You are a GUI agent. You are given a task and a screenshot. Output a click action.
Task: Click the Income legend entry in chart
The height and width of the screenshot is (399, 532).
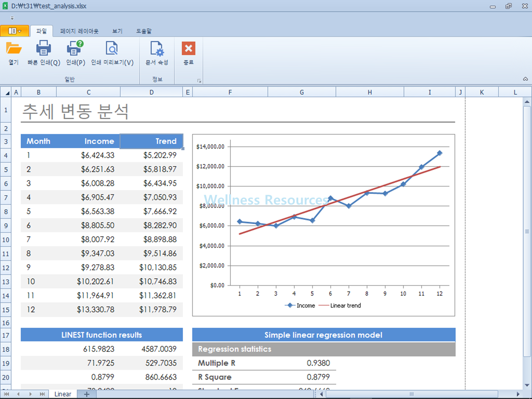click(x=300, y=305)
